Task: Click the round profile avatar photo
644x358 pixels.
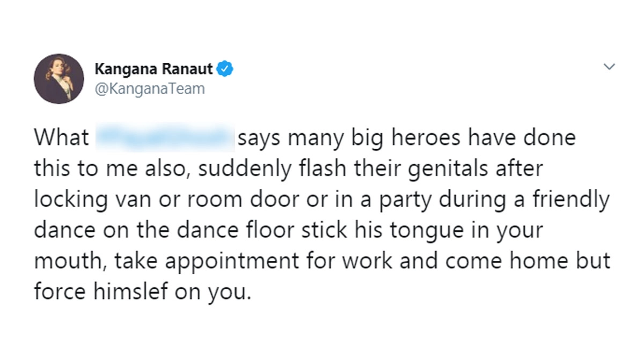Action: click(x=59, y=78)
